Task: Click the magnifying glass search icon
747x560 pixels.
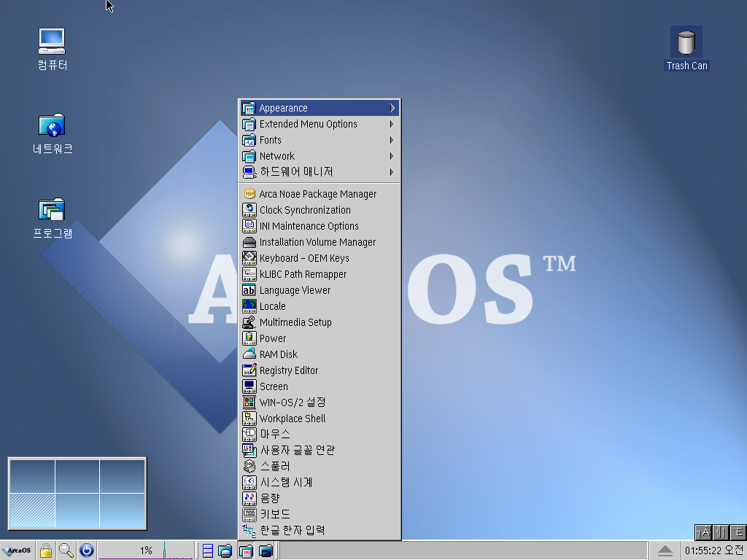Action: [x=66, y=551]
